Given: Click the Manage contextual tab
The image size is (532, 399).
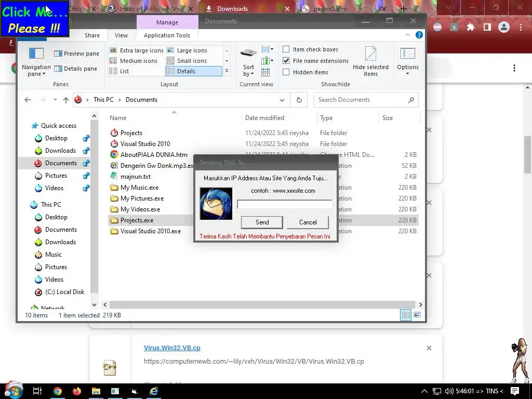Looking at the screenshot, I should pos(167,22).
